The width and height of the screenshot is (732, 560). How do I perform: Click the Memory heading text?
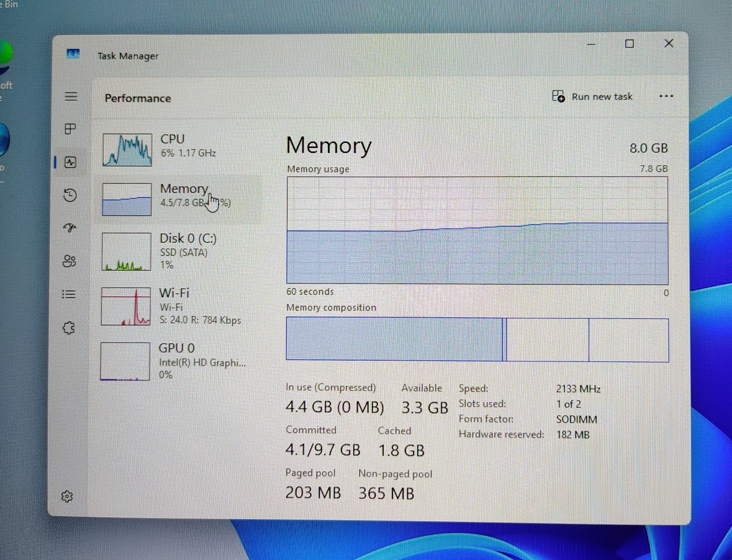click(328, 146)
